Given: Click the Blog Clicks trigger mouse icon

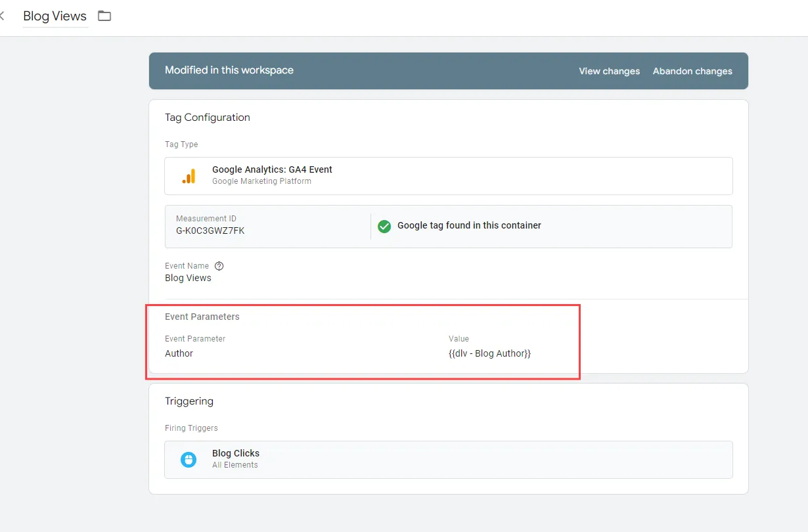Looking at the screenshot, I should [189, 460].
